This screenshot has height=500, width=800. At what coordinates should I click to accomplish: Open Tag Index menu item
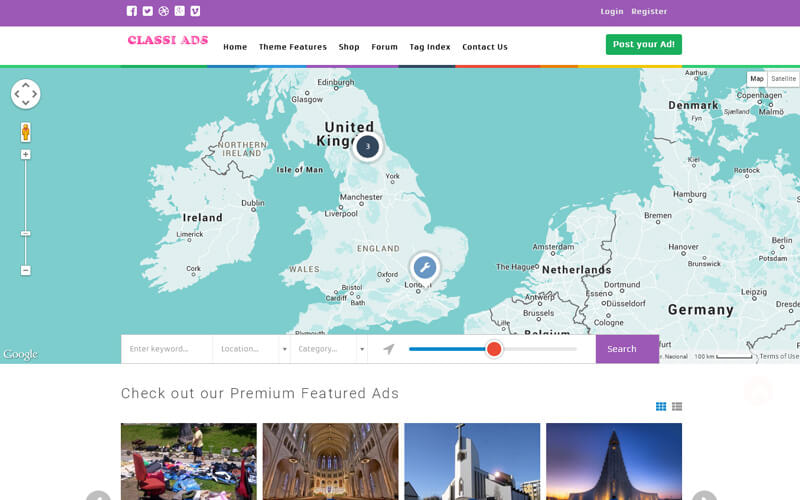click(x=430, y=47)
